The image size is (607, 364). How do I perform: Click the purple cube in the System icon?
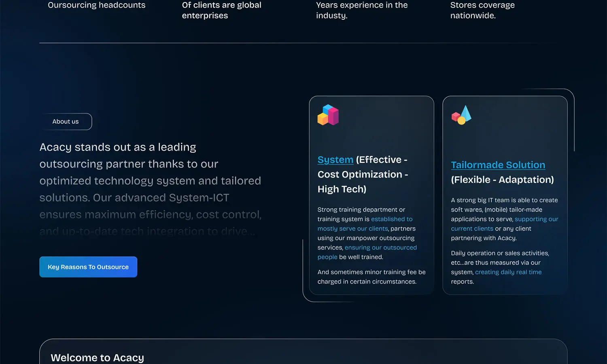point(334,116)
